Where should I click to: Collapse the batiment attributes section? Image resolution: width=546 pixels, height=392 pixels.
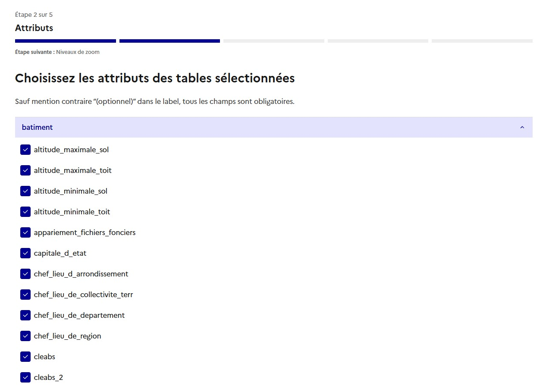click(x=274, y=127)
